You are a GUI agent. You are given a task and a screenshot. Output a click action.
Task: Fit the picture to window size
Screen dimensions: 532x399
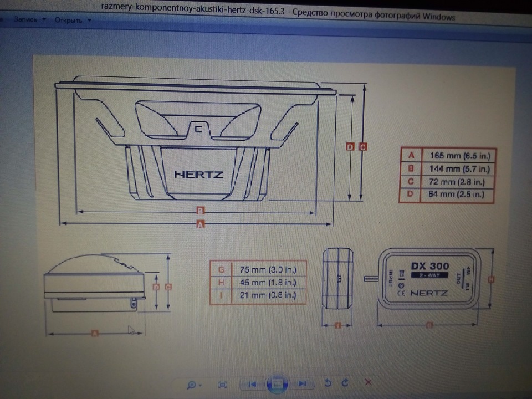coord(222,385)
